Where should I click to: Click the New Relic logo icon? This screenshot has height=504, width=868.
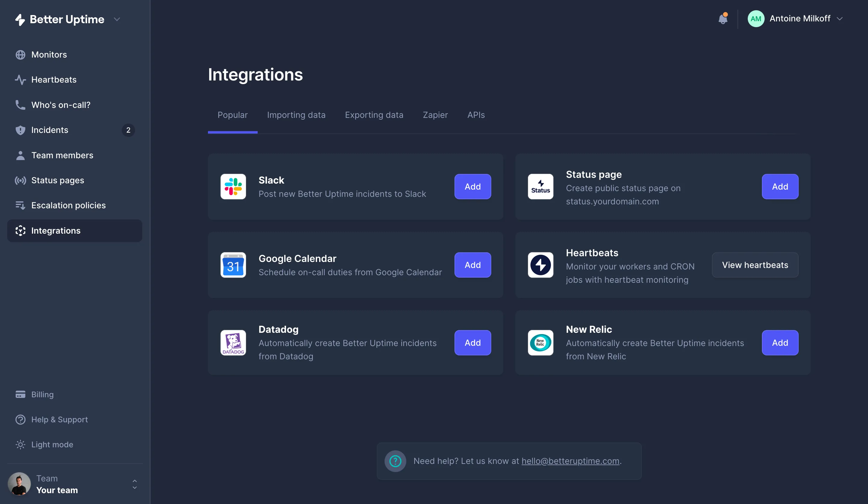click(540, 343)
